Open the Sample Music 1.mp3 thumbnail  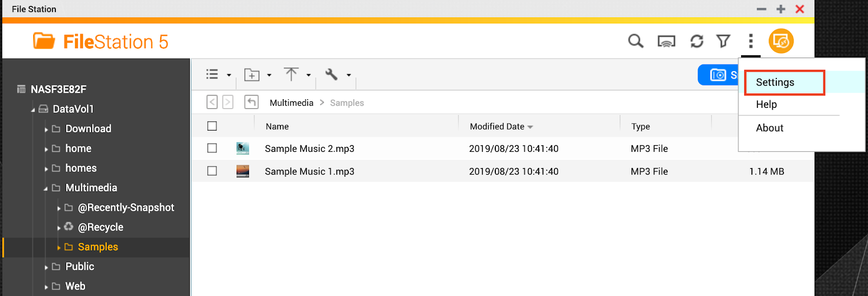click(242, 171)
